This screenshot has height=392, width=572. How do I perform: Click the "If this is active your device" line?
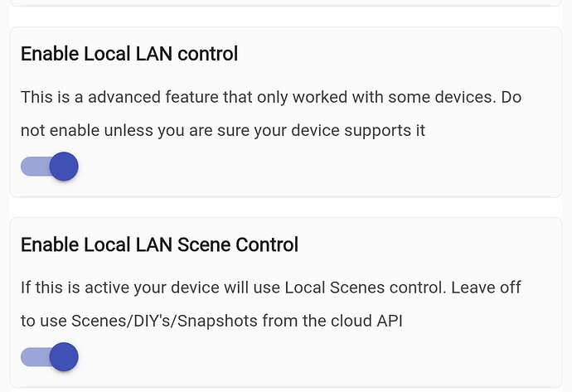[270, 288]
